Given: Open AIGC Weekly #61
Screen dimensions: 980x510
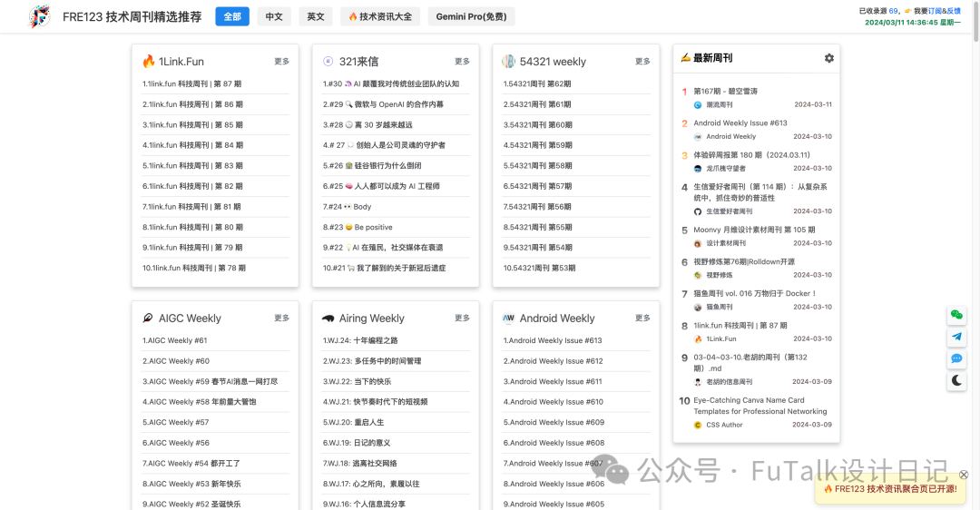Looking at the screenshot, I should tap(174, 340).
